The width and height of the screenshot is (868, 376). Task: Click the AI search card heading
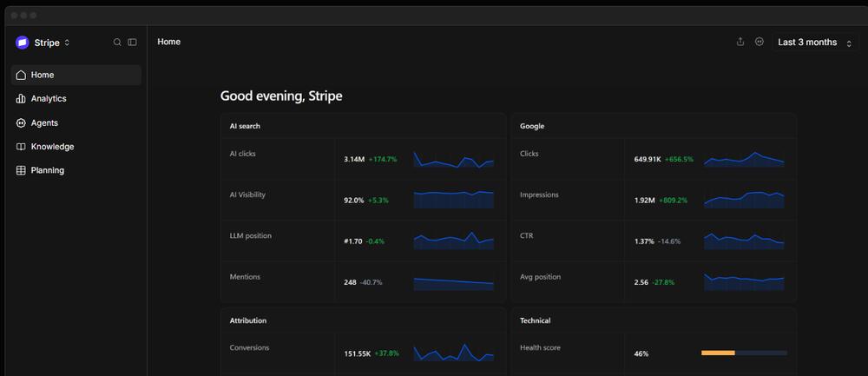[245, 126]
